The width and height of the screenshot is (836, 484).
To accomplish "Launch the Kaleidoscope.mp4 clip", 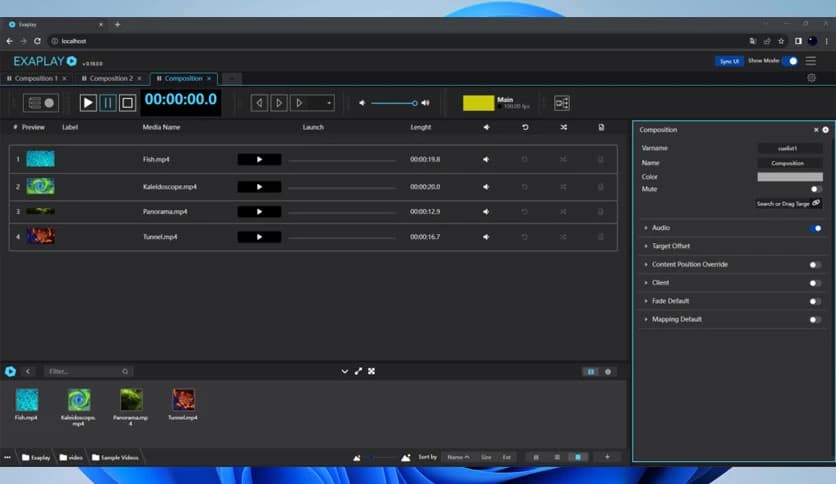I will click(x=259, y=186).
